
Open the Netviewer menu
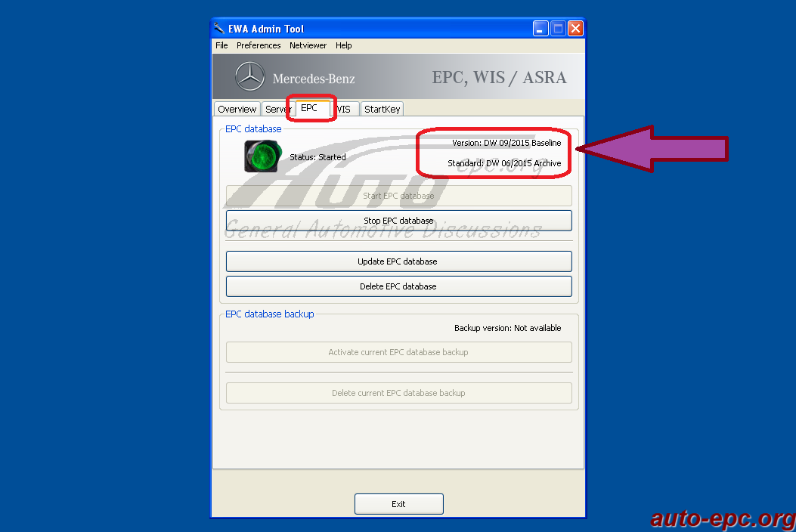click(x=308, y=45)
